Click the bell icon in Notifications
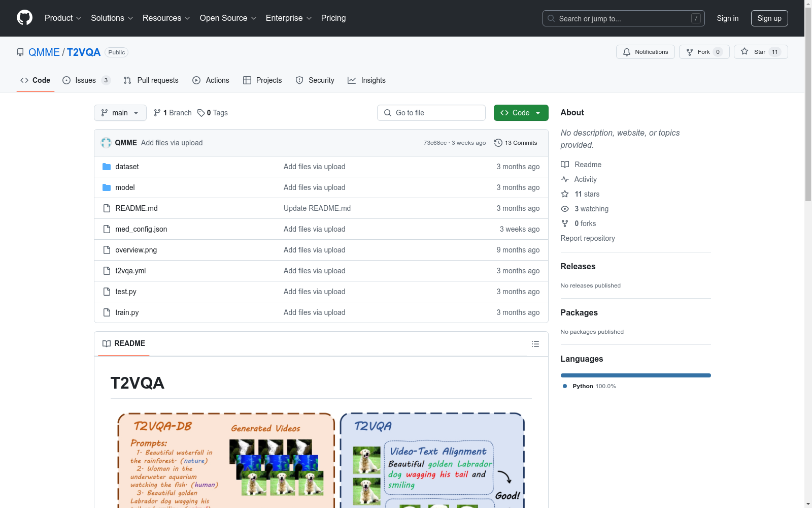Viewport: 812px width, 508px height. click(627, 52)
